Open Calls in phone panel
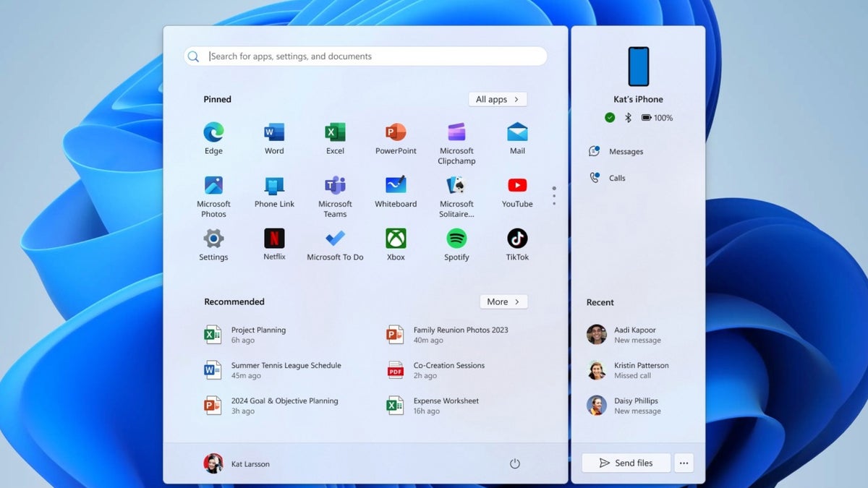868x488 pixels. click(616, 178)
